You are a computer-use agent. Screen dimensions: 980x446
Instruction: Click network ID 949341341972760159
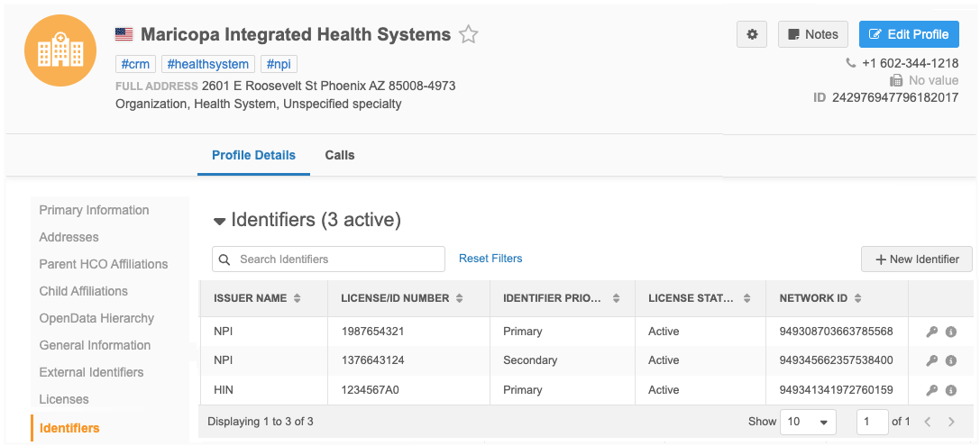[837, 390]
